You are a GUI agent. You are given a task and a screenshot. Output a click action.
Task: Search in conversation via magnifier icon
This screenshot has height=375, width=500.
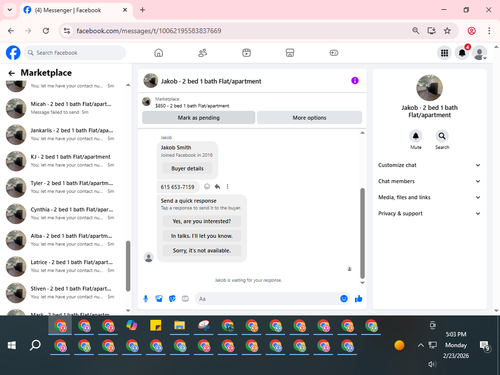coord(442,136)
